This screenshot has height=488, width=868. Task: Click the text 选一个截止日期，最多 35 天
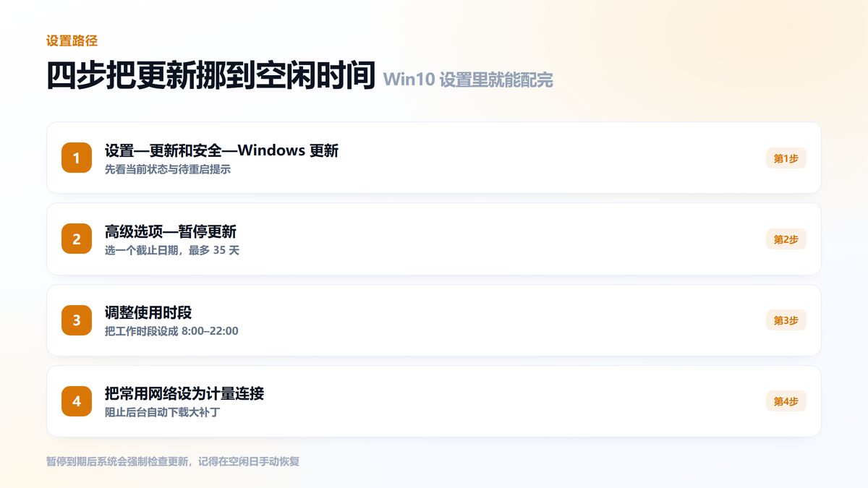(172, 250)
